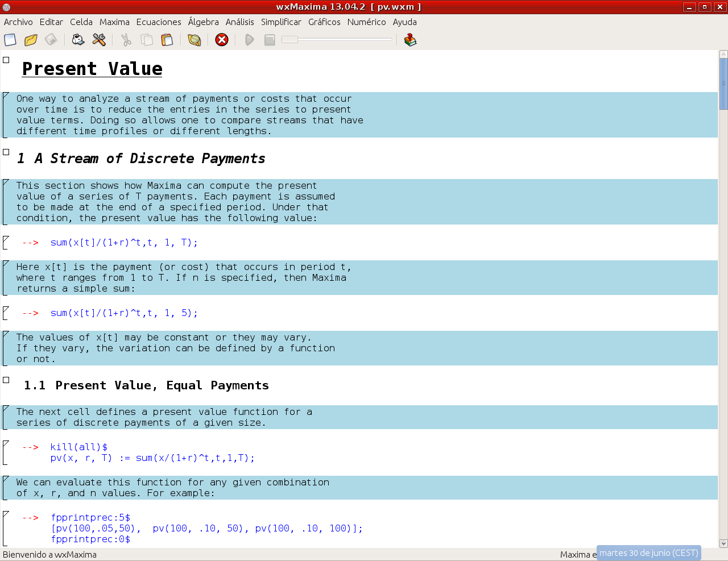Click the Print document icon

tap(78, 40)
